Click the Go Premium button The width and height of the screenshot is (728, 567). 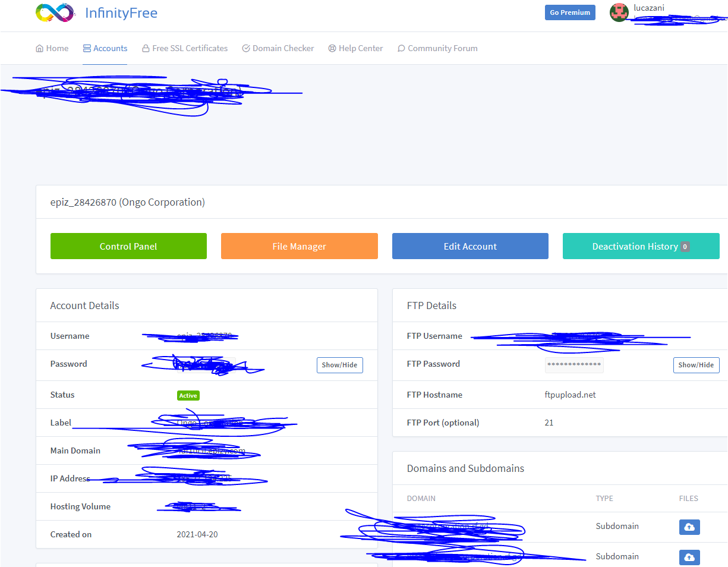[x=570, y=12]
